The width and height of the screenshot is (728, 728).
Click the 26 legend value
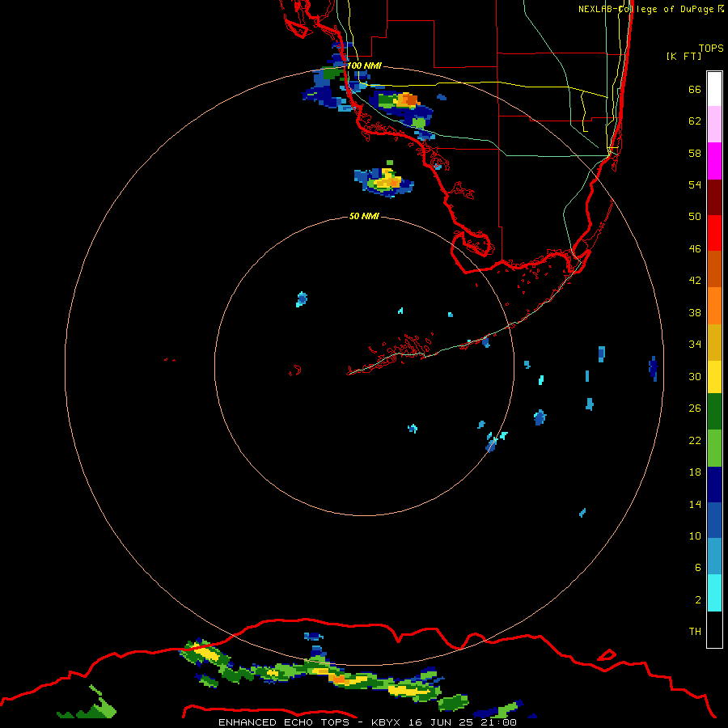coord(695,408)
